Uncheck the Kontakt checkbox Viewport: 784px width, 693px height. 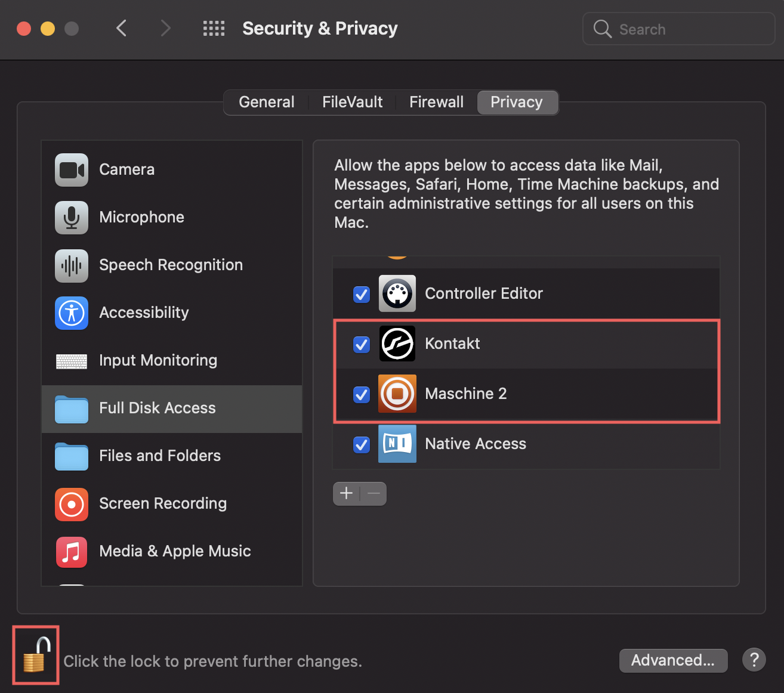click(x=362, y=345)
